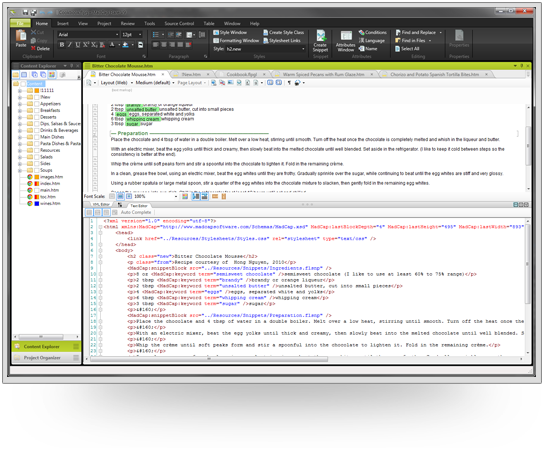The height and width of the screenshot is (450, 544).
Task: Apply Superscript formatting
Action: 86,44
